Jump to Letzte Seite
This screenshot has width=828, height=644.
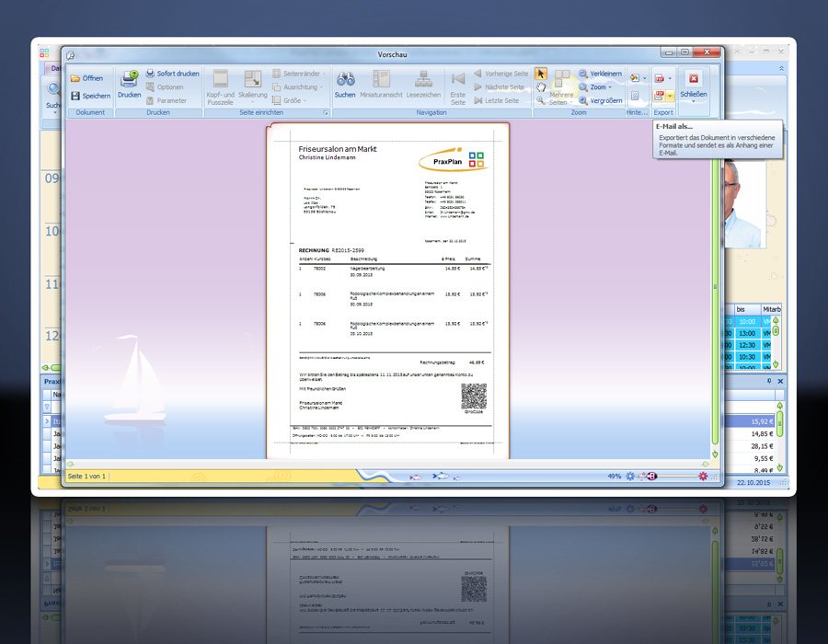[497, 100]
